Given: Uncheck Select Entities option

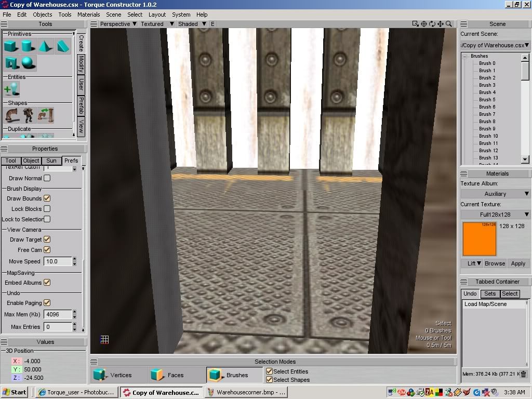Looking at the screenshot, I should (x=269, y=371).
